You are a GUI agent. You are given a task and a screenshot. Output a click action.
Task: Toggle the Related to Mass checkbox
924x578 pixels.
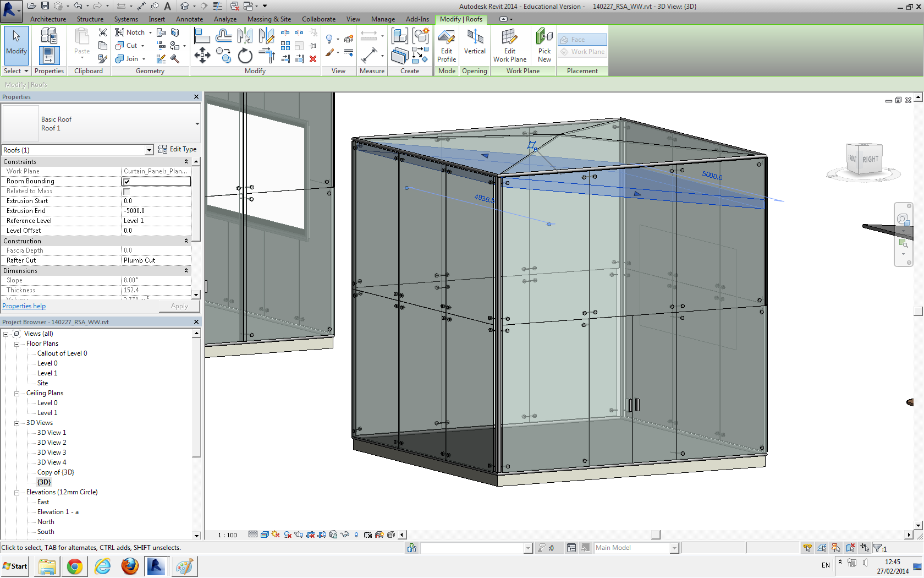point(127,191)
